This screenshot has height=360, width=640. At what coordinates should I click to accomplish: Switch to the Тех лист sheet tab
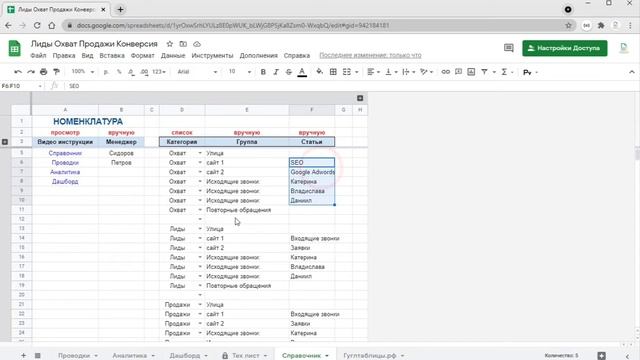coord(245,356)
